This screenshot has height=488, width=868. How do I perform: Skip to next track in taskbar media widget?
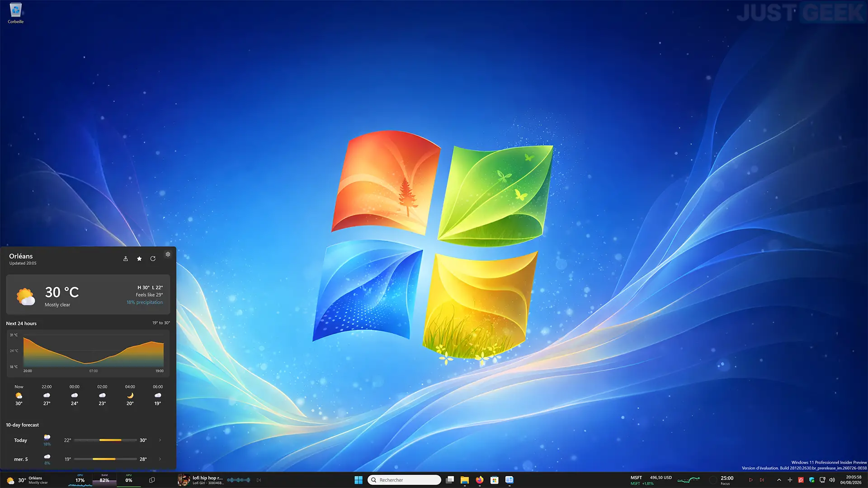[x=259, y=480]
